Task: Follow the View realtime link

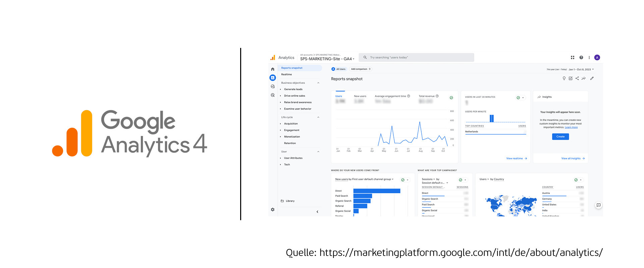Action: (516, 158)
